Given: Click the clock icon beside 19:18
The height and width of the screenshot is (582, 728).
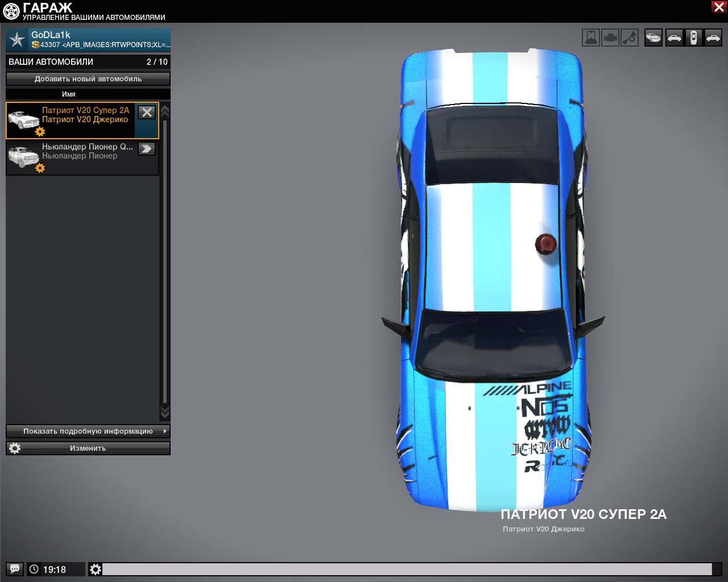Looking at the screenshot, I should (34, 569).
